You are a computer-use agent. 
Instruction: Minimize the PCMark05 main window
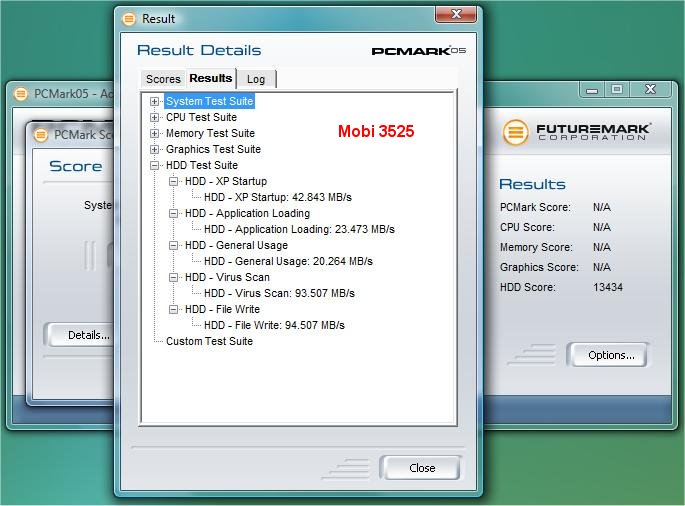pyautogui.click(x=592, y=90)
